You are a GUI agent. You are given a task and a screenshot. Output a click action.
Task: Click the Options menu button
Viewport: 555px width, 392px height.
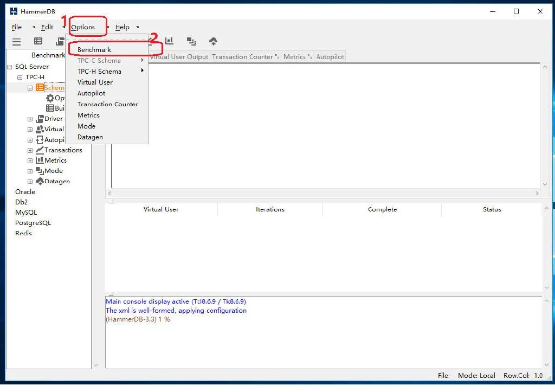coord(83,27)
